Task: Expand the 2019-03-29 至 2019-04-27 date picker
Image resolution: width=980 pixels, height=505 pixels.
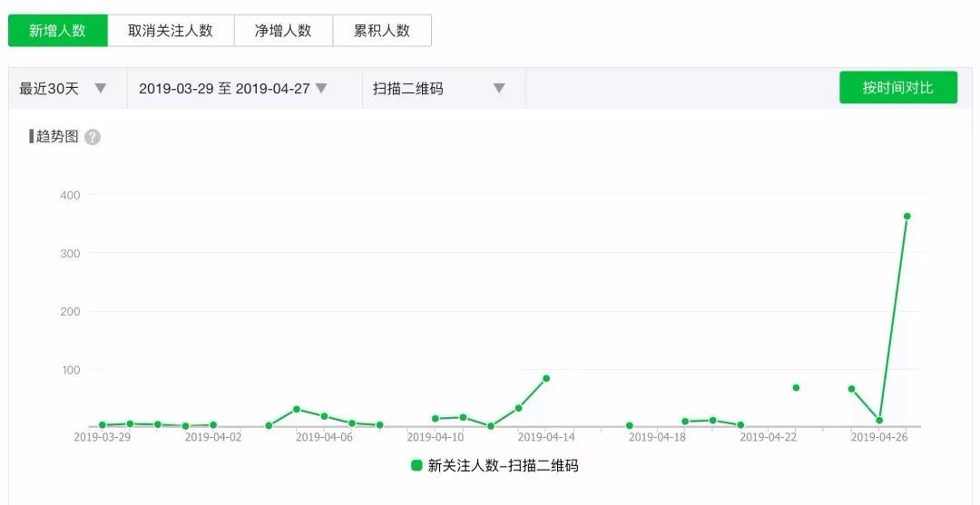Action: click(232, 89)
